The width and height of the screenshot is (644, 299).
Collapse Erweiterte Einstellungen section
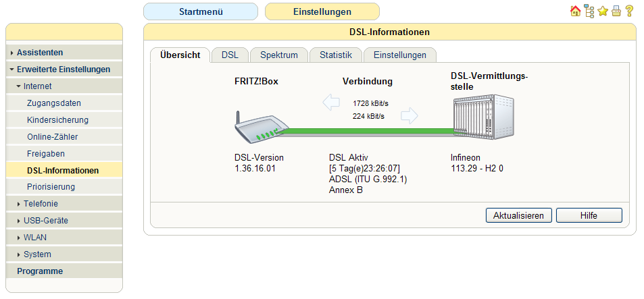(x=63, y=69)
